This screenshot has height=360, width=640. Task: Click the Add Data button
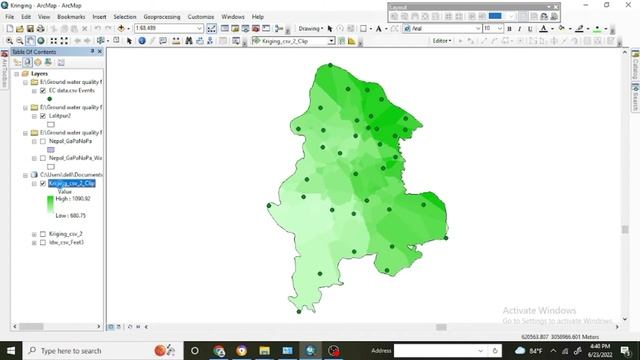point(121,29)
